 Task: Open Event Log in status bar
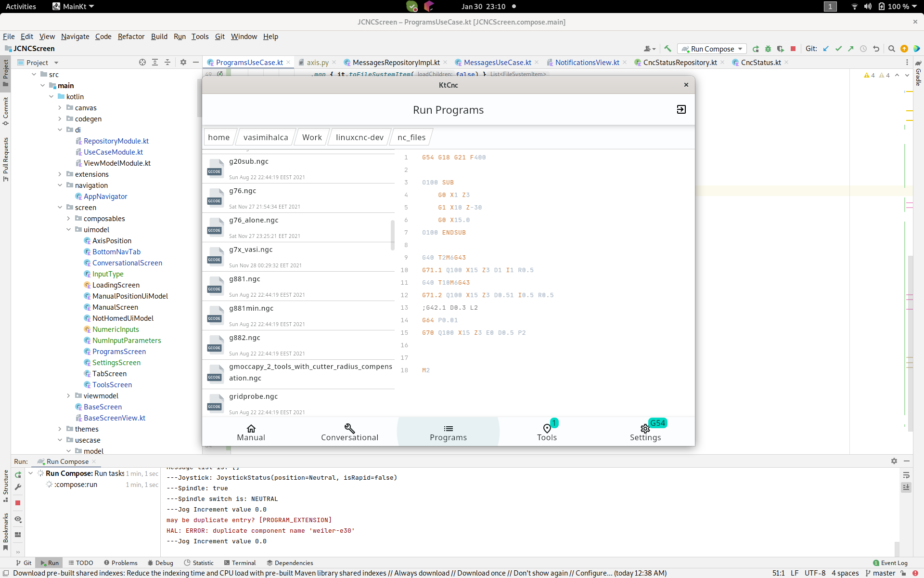coord(890,563)
